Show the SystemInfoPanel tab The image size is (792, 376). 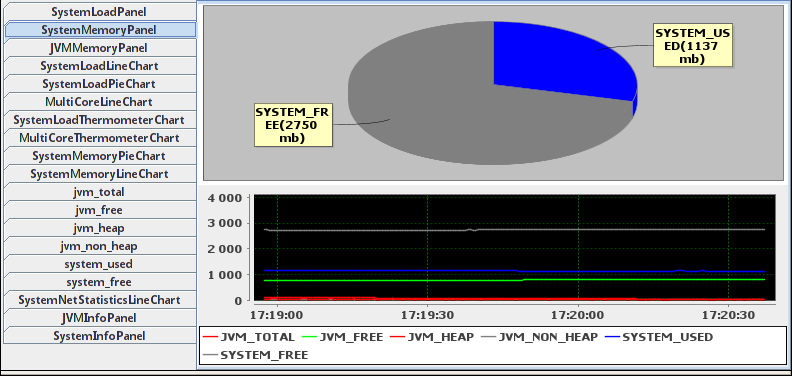coord(100,336)
